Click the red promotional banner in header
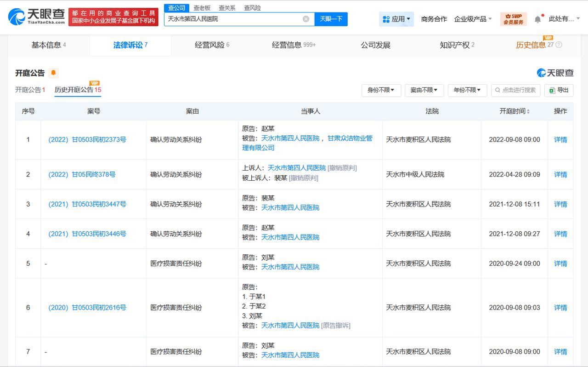The width and height of the screenshot is (588, 367). point(114,17)
